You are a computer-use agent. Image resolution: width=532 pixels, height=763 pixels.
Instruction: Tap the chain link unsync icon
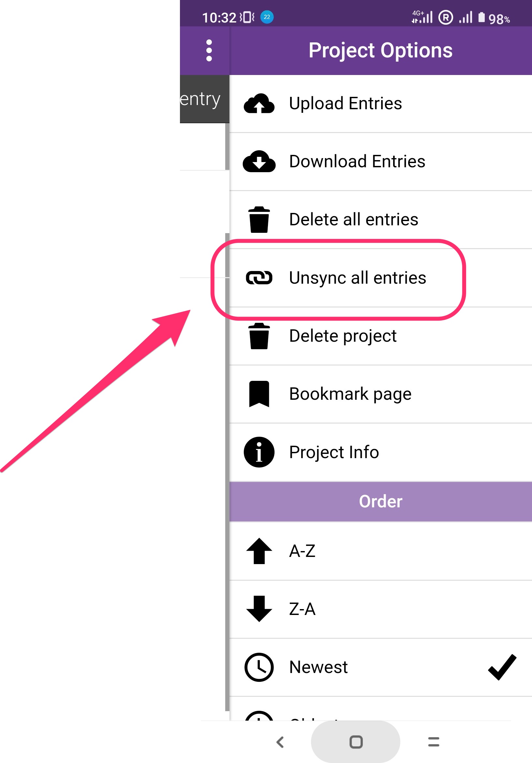click(259, 278)
